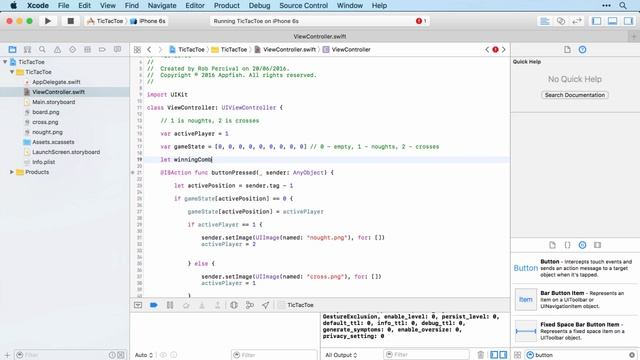Collapse the TicTacToe group folder

tap(12, 72)
